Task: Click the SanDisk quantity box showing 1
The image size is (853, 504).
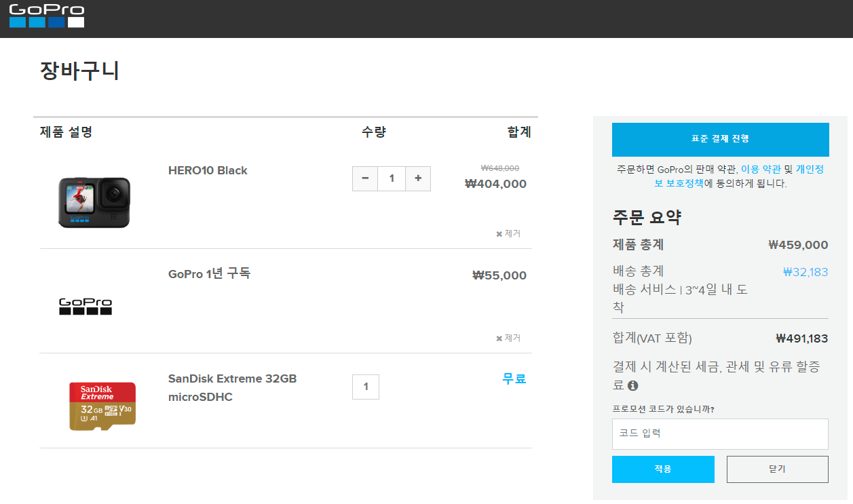Action: [366, 387]
